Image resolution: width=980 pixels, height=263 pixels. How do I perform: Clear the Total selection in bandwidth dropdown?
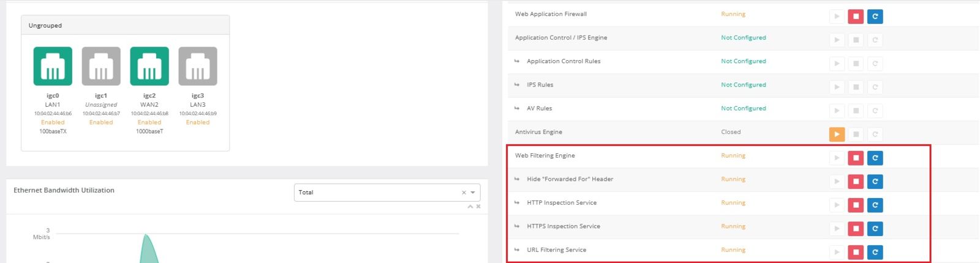tap(464, 192)
